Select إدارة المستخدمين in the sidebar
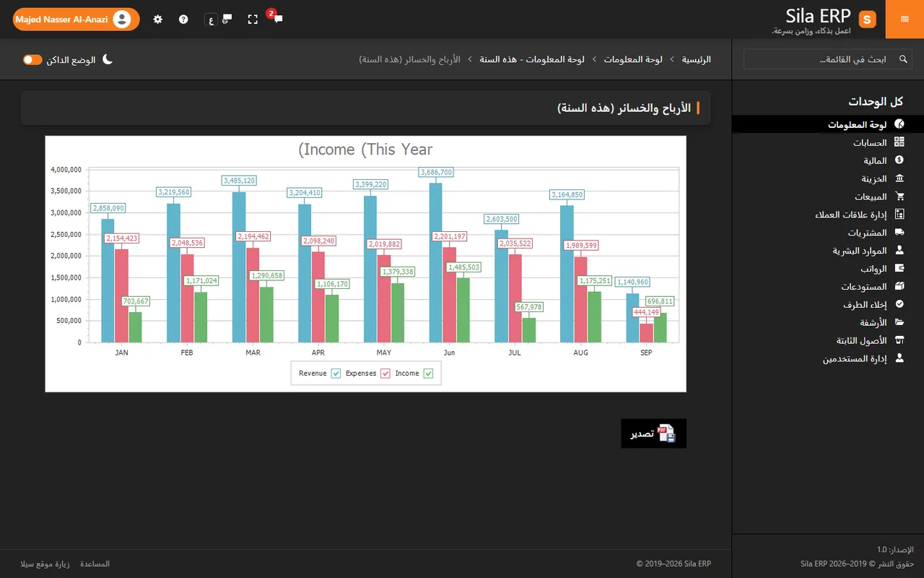The image size is (924, 578). 828,358
